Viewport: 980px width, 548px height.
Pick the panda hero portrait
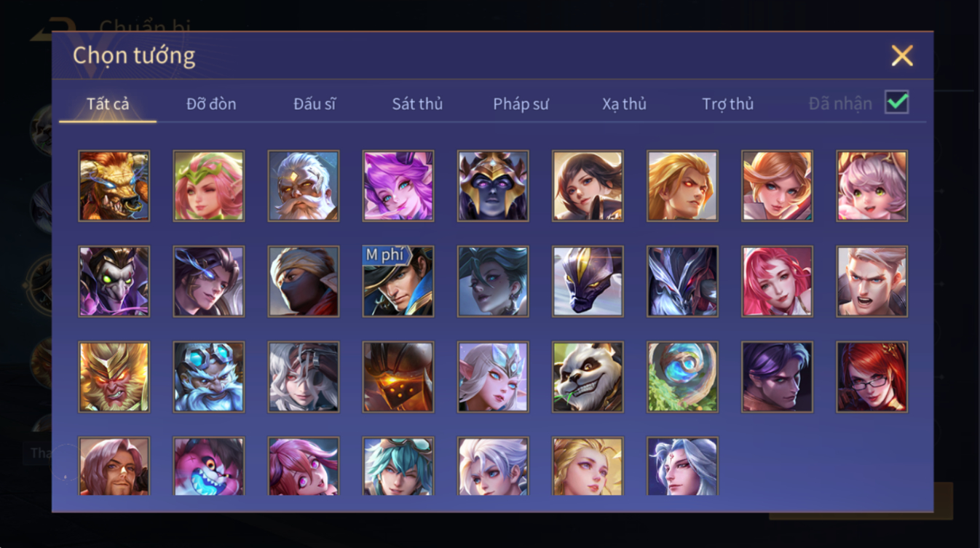pyautogui.click(x=588, y=377)
